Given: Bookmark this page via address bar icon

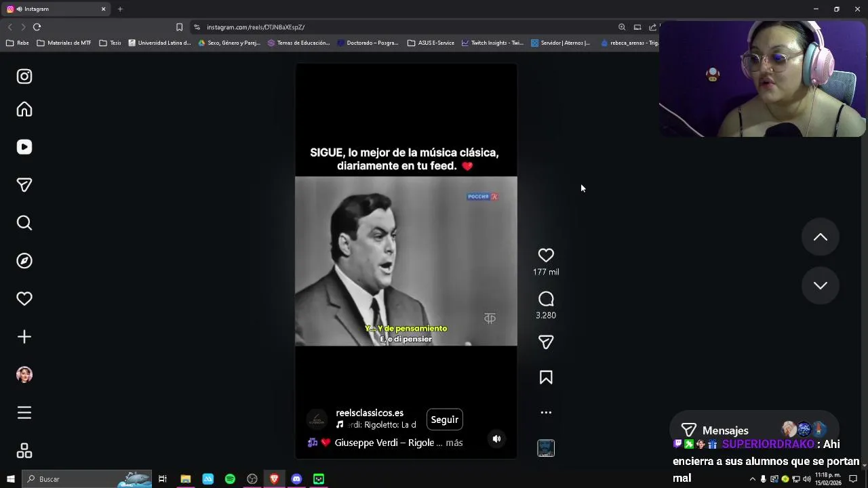Looking at the screenshot, I should click(179, 27).
